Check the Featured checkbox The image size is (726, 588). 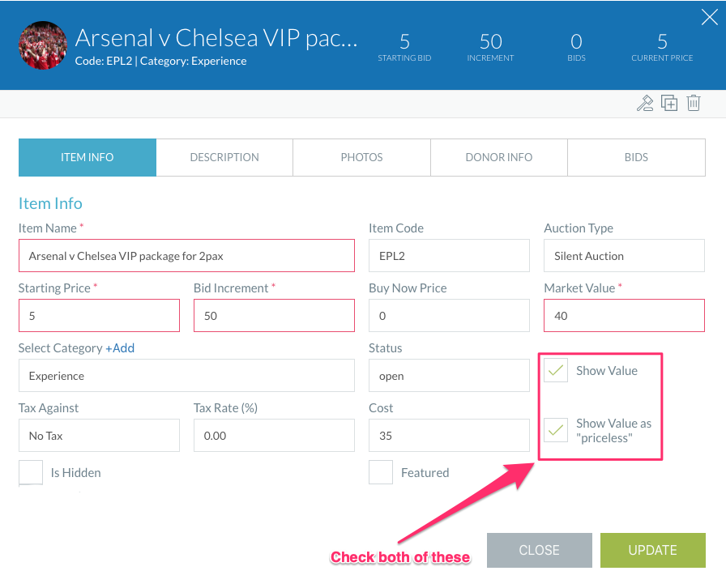click(x=381, y=472)
